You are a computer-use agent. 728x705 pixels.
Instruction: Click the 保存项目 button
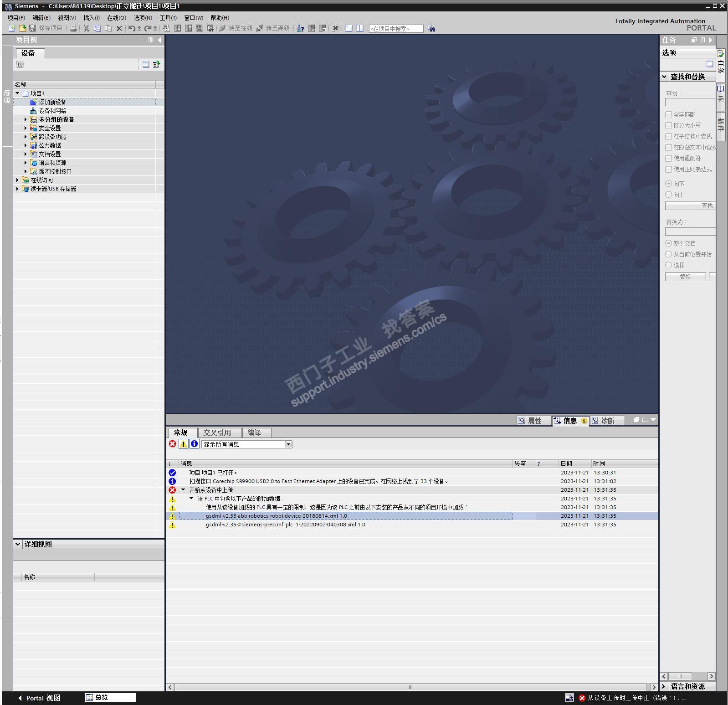46,28
